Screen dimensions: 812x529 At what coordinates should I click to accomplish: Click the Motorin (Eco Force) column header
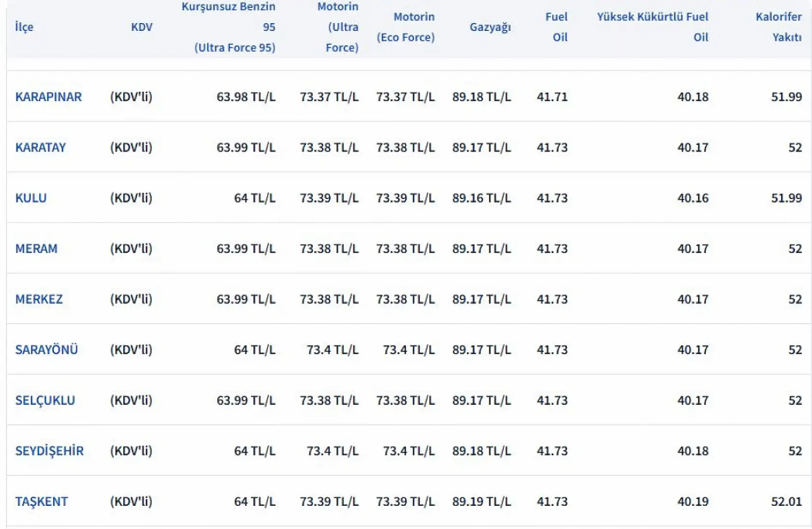pos(406,27)
